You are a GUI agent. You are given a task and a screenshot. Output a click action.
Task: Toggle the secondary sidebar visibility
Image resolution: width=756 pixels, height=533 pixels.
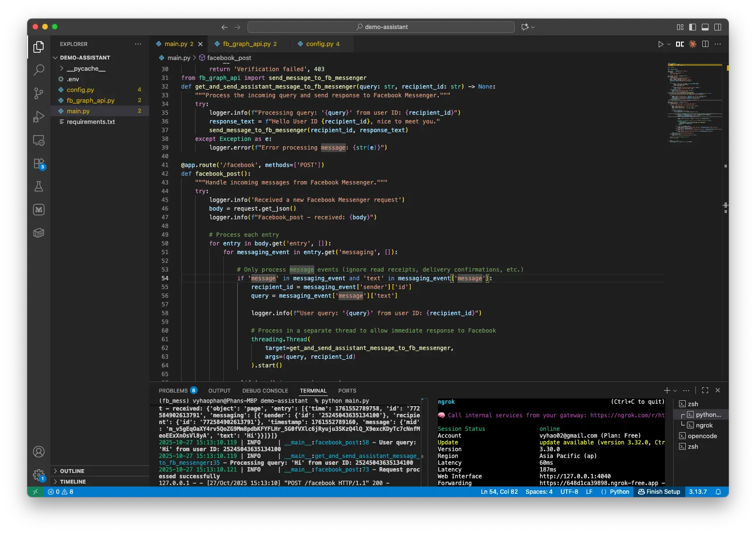tap(718, 27)
